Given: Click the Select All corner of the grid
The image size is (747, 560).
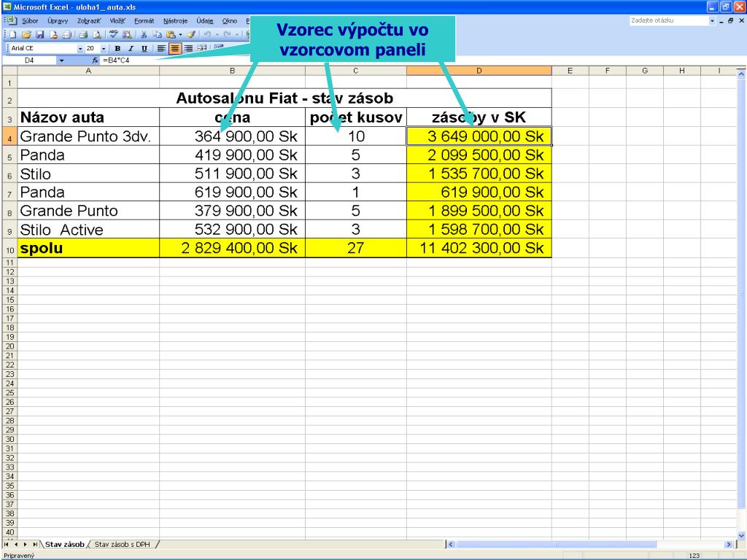Looking at the screenshot, I should click(9, 71).
